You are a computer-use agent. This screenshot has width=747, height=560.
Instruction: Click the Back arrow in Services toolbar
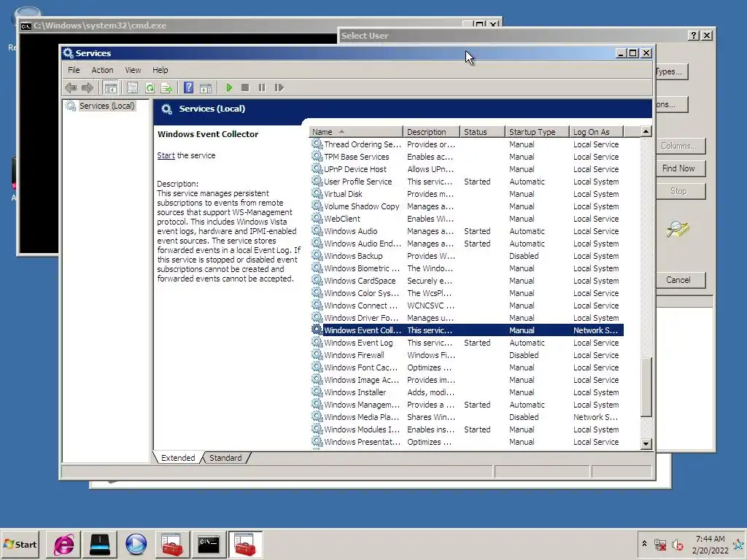click(x=71, y=87)
